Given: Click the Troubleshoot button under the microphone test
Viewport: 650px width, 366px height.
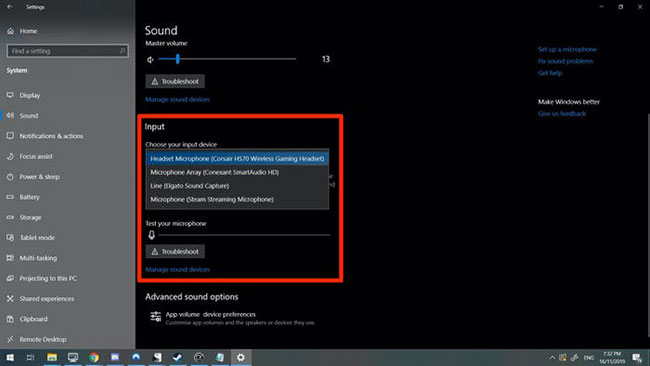Looking at the screenshot, I should tap(175, 252).
